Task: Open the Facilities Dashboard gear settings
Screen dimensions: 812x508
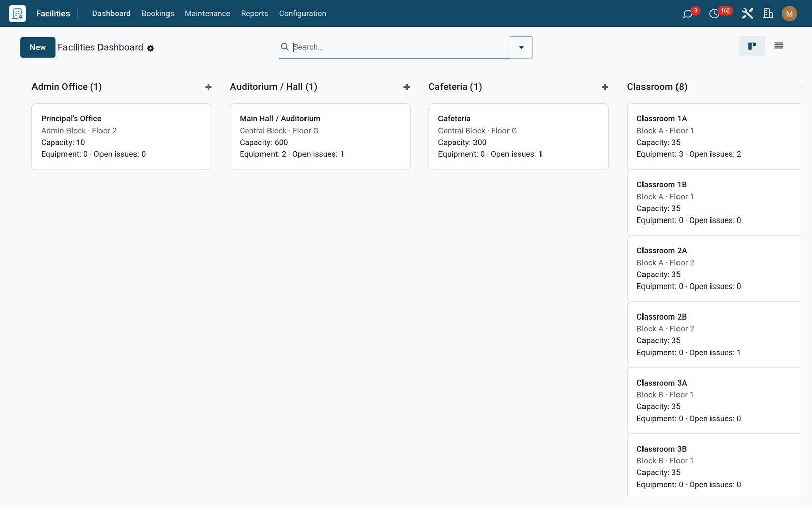Action: click(x=151, y=48)
